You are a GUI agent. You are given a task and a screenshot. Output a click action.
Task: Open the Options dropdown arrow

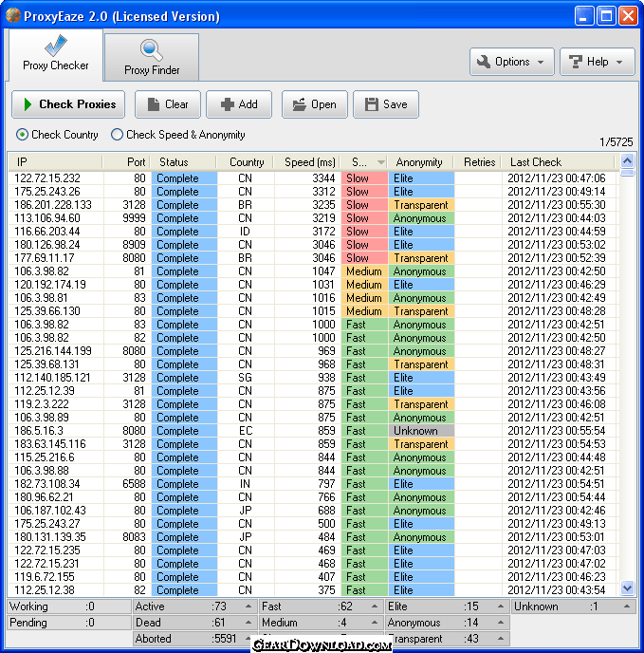(x=541, y=62)
